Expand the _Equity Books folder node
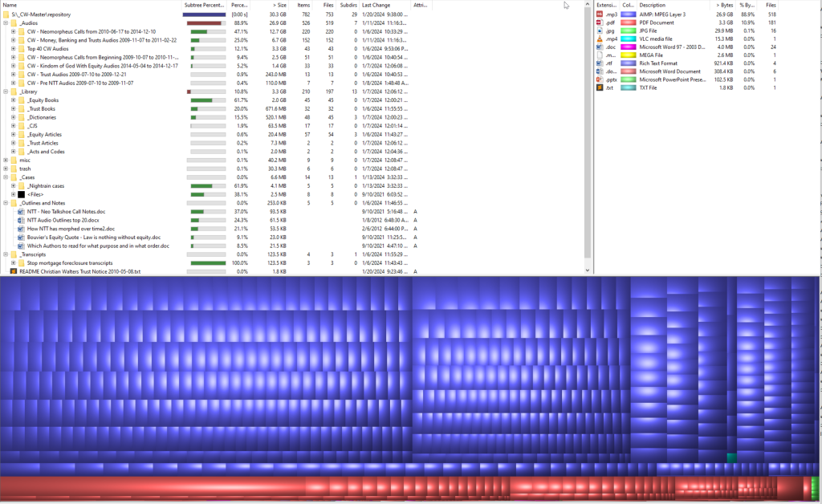This screenshot has width=822, height=504. click(x=14, y=100)
